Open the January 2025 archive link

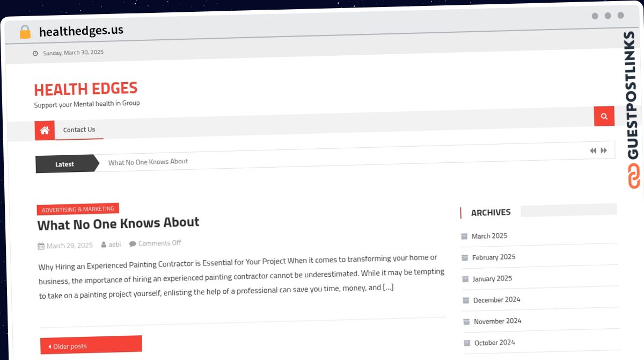(x=492, y=279)
